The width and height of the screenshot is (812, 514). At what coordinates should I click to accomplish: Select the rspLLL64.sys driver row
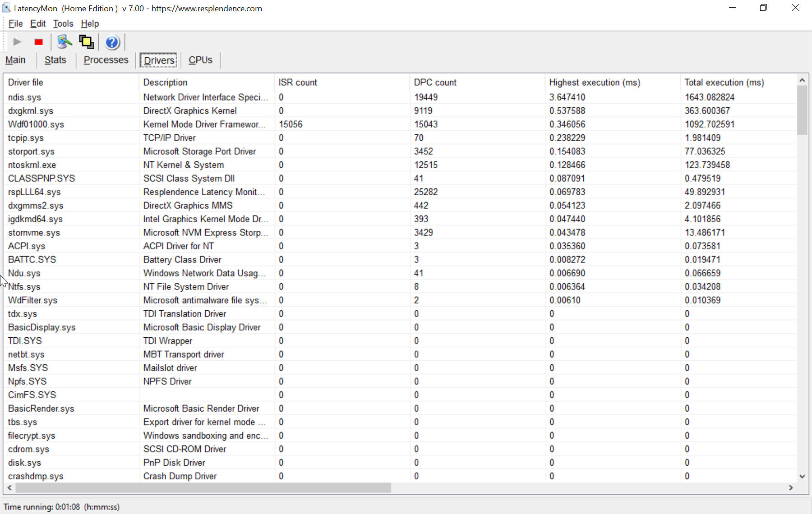(400, 192)
